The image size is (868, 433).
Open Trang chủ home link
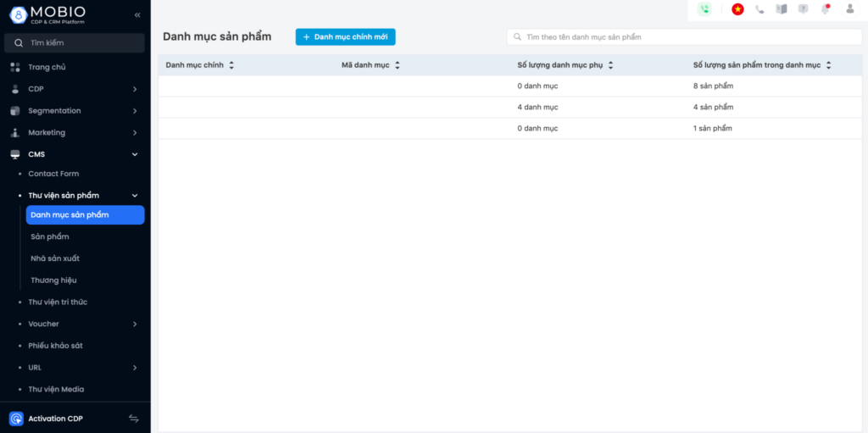(x=47, y=67)
